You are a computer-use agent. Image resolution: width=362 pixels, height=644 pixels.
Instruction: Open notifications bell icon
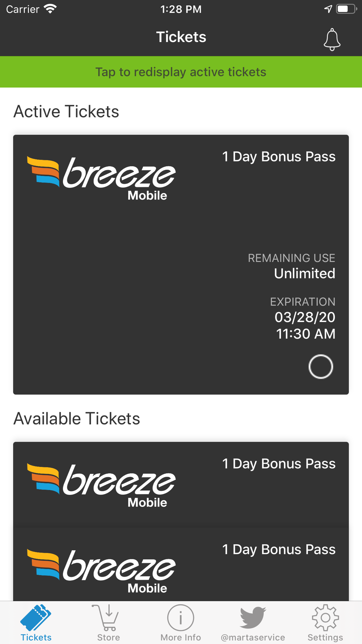(x=332, y=39)
